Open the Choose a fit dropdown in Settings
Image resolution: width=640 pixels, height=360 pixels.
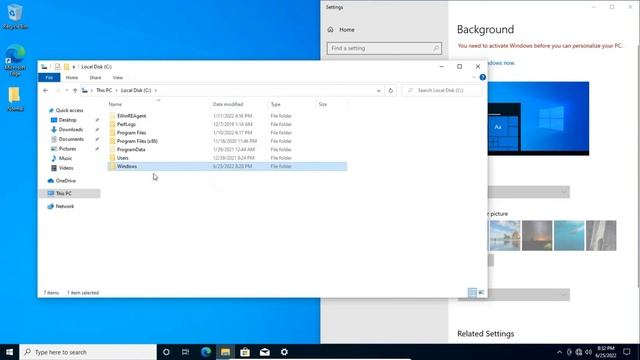click(x=513, y=294)
